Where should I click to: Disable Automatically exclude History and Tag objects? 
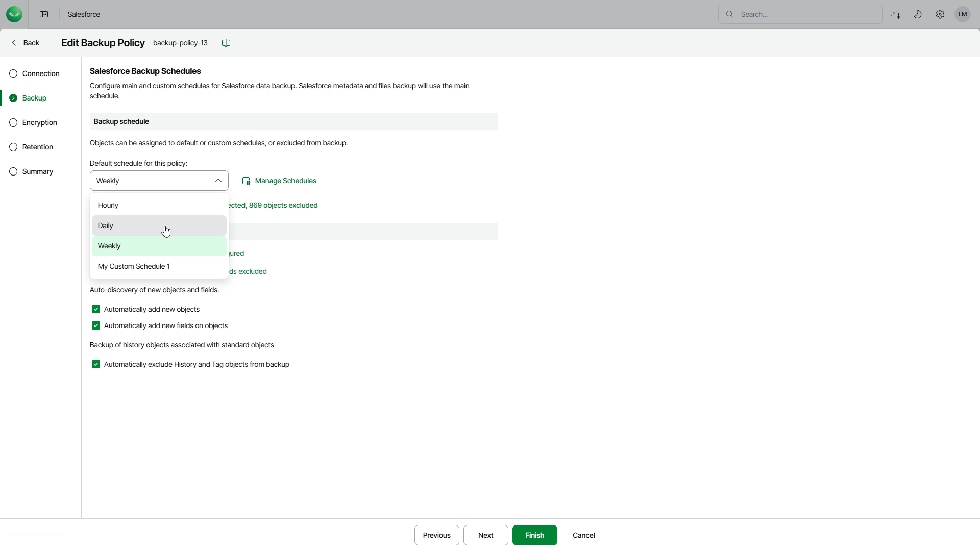pos(96,365)
